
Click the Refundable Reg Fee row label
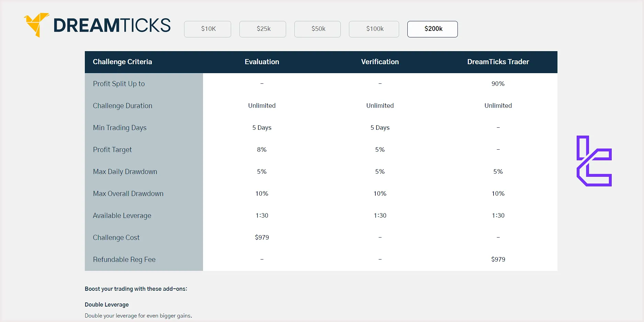tap(124, 260)
